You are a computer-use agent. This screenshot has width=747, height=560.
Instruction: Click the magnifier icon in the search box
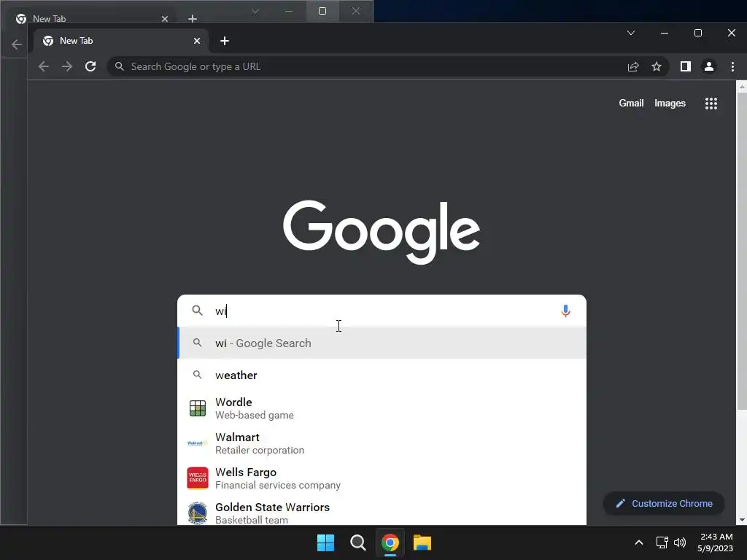pyautogui.click(x=197, y=311)
